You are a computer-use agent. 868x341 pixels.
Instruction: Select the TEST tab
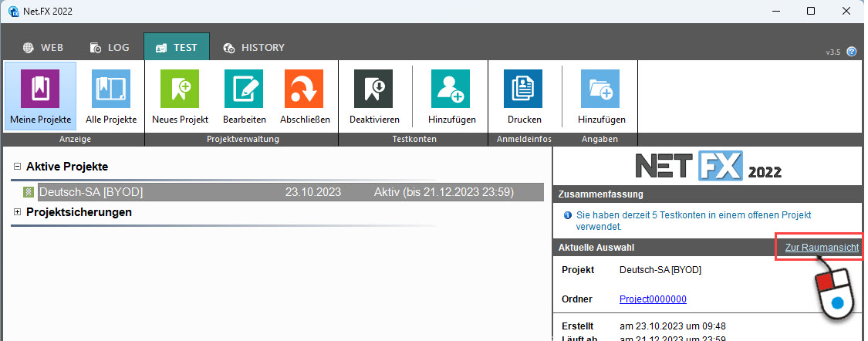pos(177,48)
